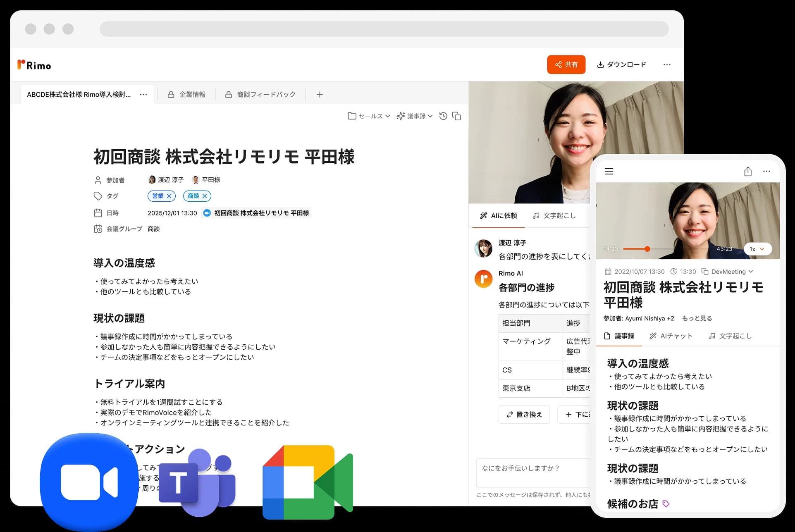Open the 1x playback speed dropdown
The image size is (795, 532).
coord(757,249)
